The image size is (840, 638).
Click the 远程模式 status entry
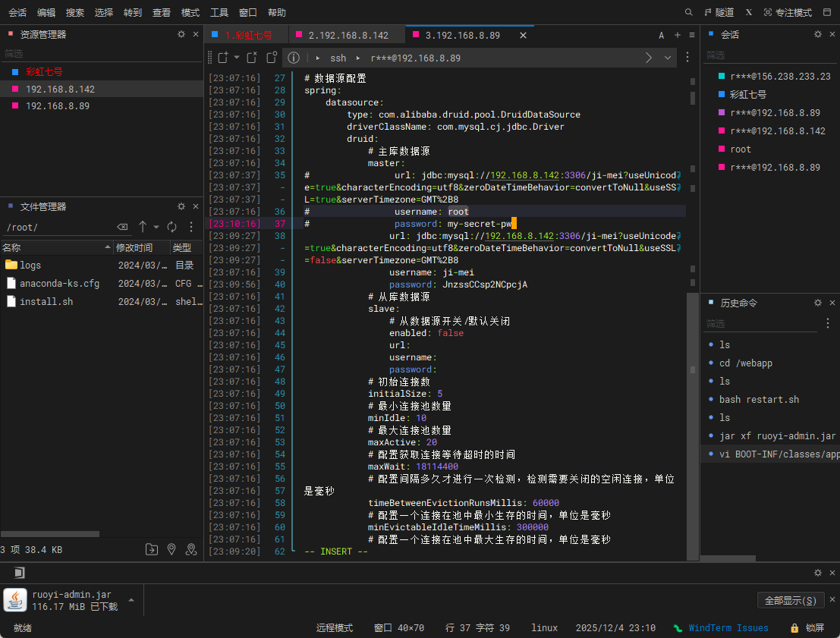(x=335, y=628)
